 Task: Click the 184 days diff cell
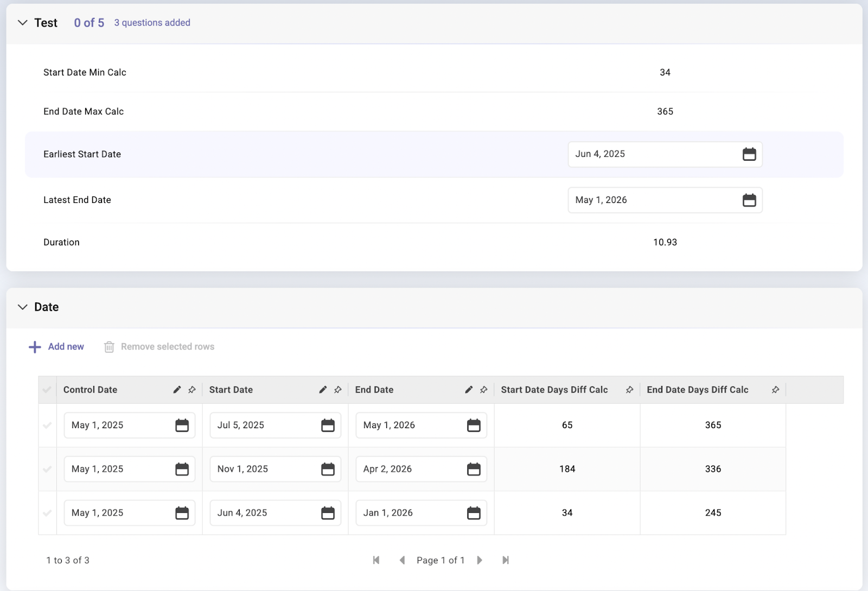point(567,469)
